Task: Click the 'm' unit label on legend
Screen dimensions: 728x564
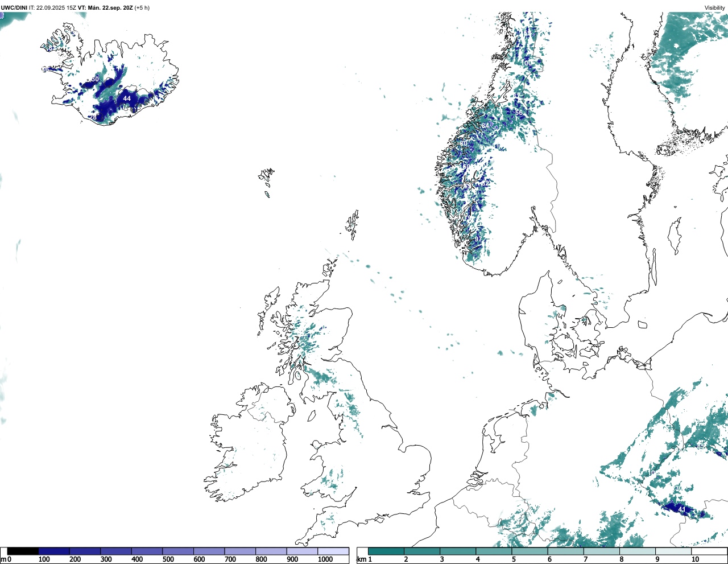Action: click(x=3, y=559)
